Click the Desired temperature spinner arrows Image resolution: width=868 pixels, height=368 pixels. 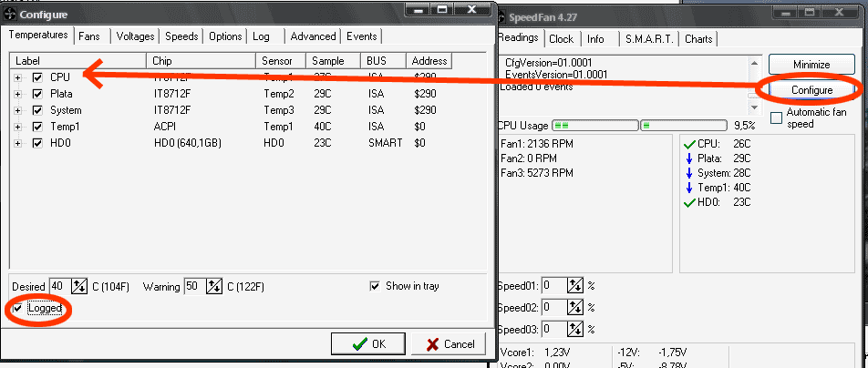(x=79, y=286)
